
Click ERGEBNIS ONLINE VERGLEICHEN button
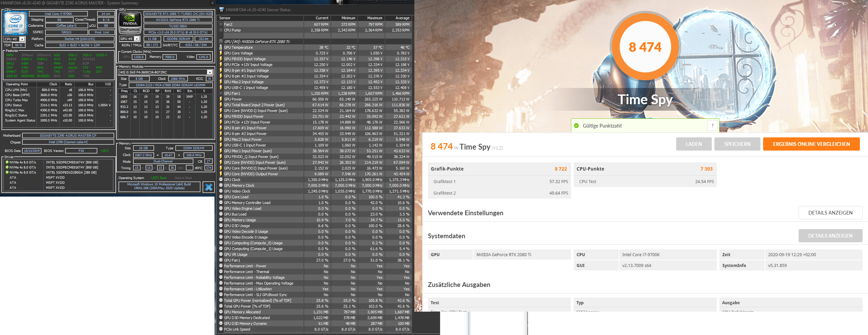[x=811, y=144]
